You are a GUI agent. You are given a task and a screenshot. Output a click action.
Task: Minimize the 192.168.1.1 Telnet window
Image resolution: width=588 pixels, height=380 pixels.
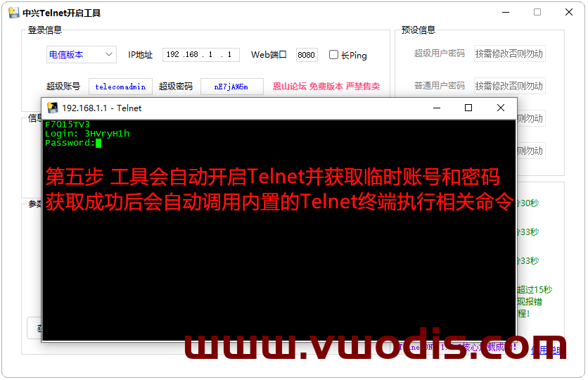(x=437, y=108)
